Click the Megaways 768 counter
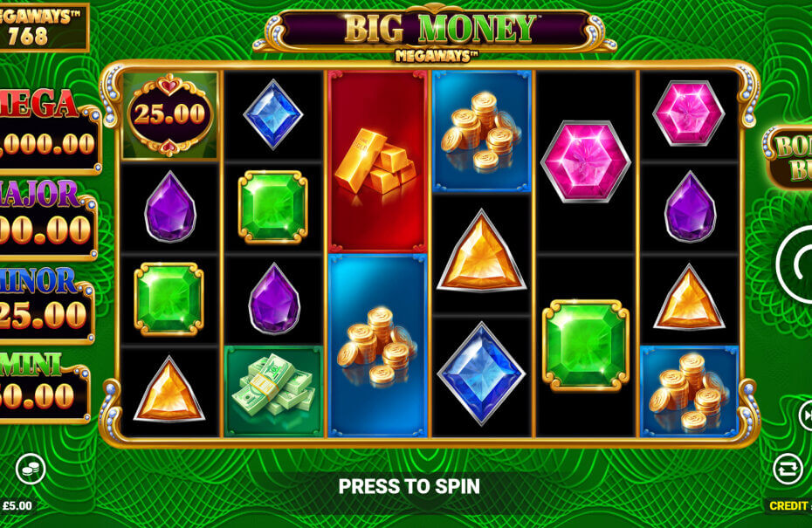 coord(43,27)
